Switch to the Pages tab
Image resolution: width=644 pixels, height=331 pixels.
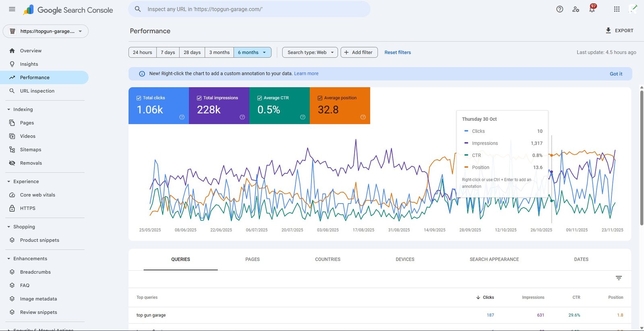[252, 259]
